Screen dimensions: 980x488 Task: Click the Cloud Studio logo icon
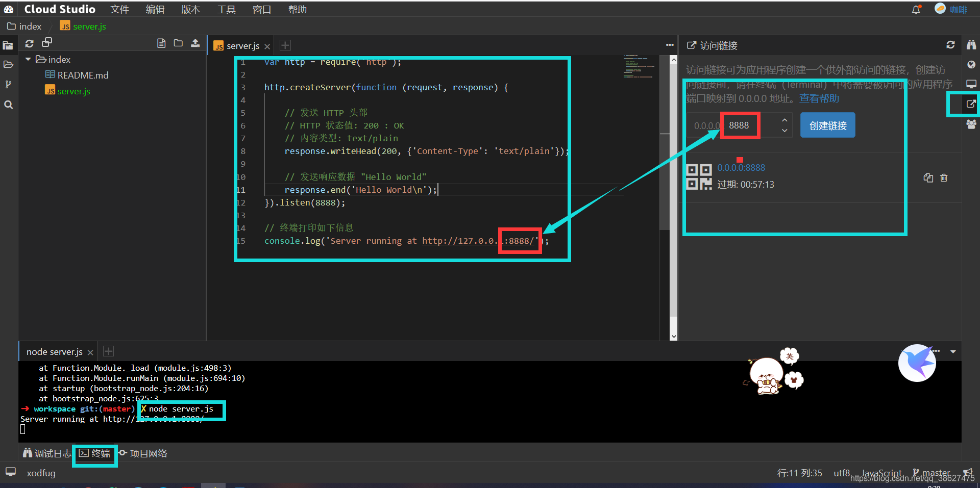[x=9, y=9]
